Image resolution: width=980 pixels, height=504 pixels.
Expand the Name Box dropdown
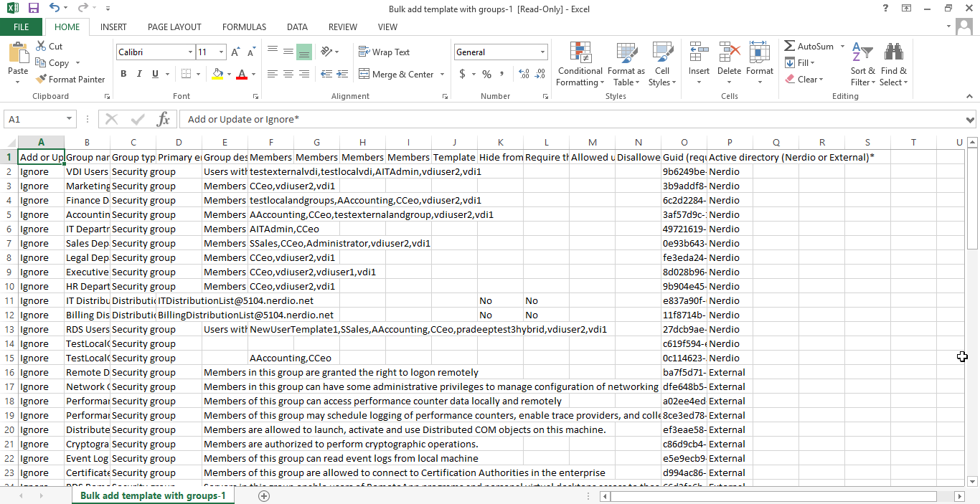(70, 120)
